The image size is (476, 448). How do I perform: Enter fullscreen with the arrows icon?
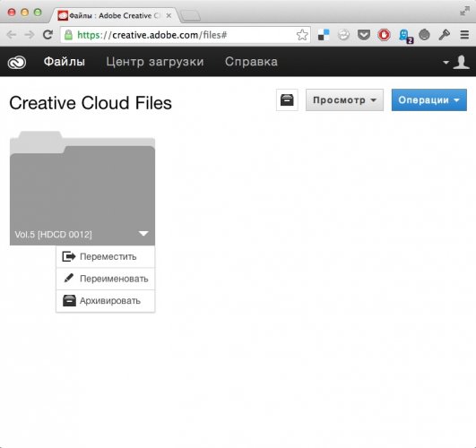(464, 12)
